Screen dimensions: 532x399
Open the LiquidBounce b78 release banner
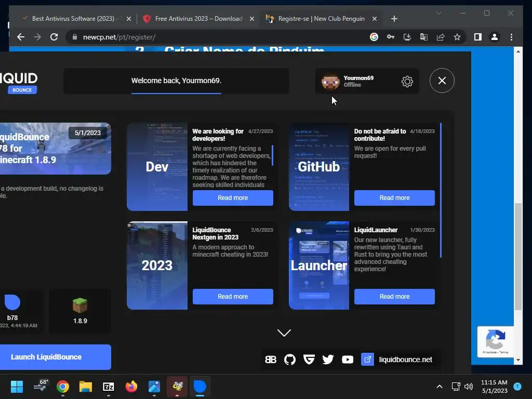tap(55, 149)
